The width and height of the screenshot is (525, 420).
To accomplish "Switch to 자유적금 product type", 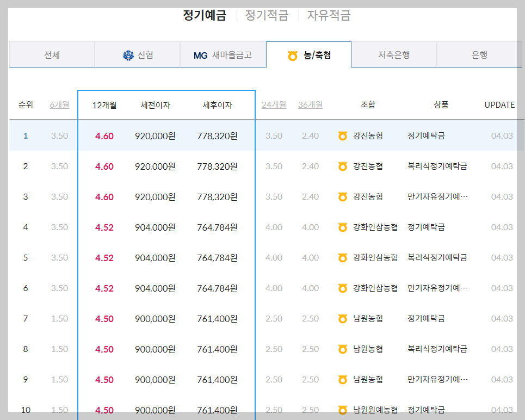I will tap(329, 15).
